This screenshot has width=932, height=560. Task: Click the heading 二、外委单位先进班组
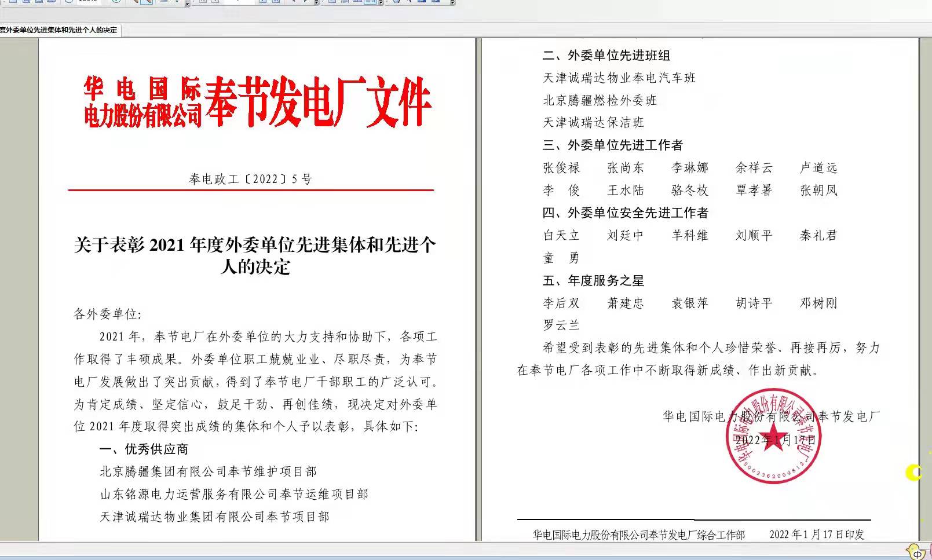pyautogui.click(x=606, y=56)
